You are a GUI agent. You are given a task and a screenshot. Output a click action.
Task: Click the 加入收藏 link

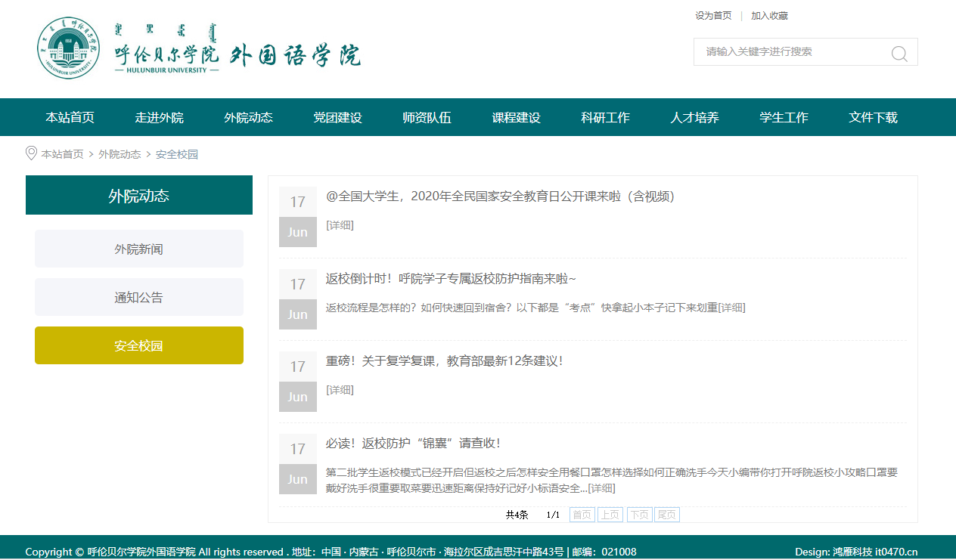[769, 16]
